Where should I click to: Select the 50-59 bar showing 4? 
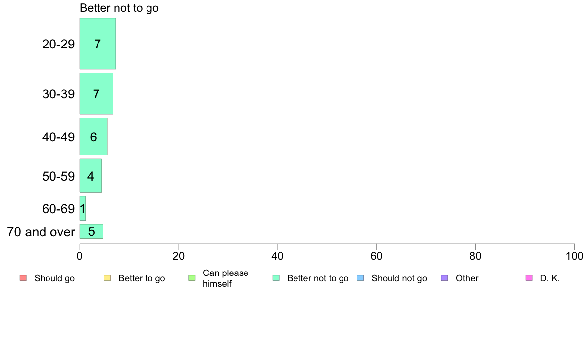[91, 176]
